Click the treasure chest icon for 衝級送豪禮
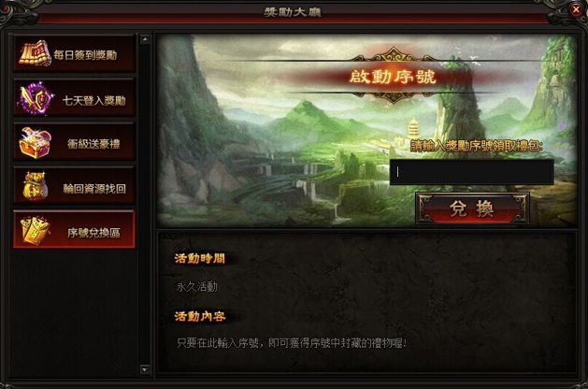This screenshot has height=389, width=588. click(35, 143)
